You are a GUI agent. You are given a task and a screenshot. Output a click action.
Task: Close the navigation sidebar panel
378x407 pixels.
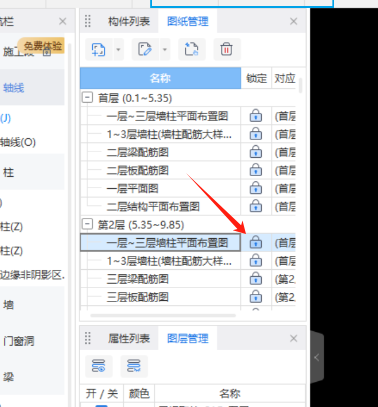(x=63, y=21)
